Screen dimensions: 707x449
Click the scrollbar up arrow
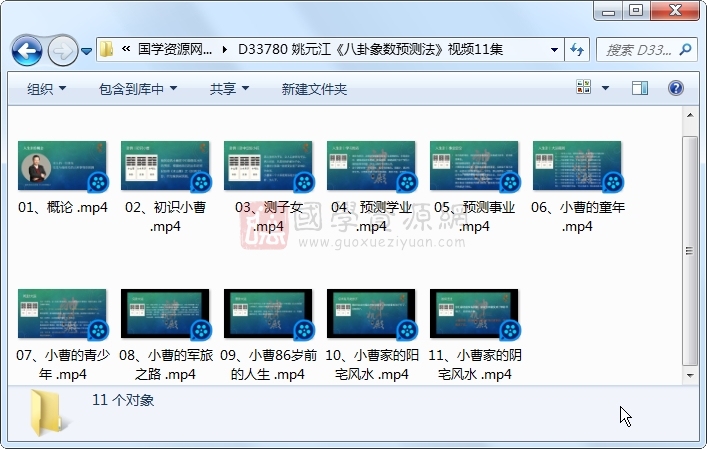(x=690, y=115)
